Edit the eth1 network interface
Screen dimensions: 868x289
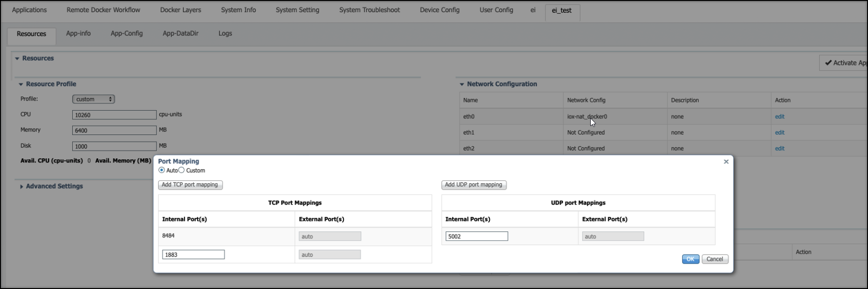(780, 133)
